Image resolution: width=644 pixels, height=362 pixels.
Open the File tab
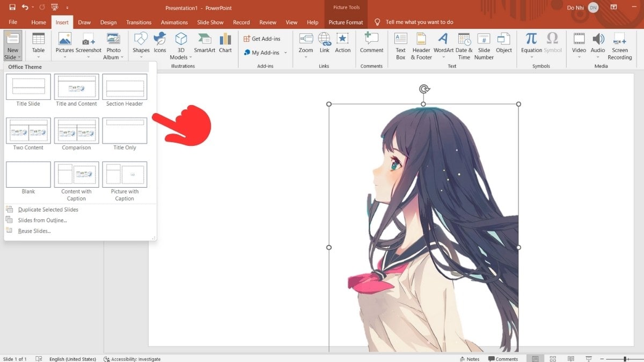13,23
